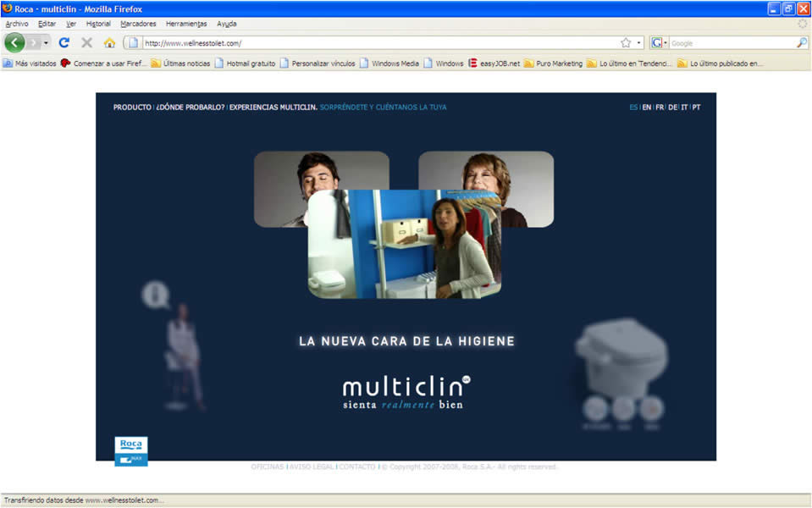Switch language to FR
This screenshot has width=812, height=508.
tap(660, 108)
